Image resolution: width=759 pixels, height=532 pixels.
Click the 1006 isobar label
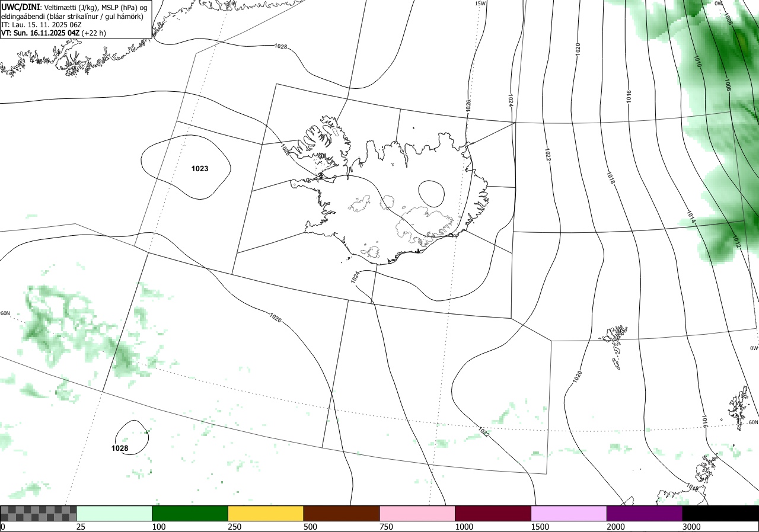pos(728,20)
